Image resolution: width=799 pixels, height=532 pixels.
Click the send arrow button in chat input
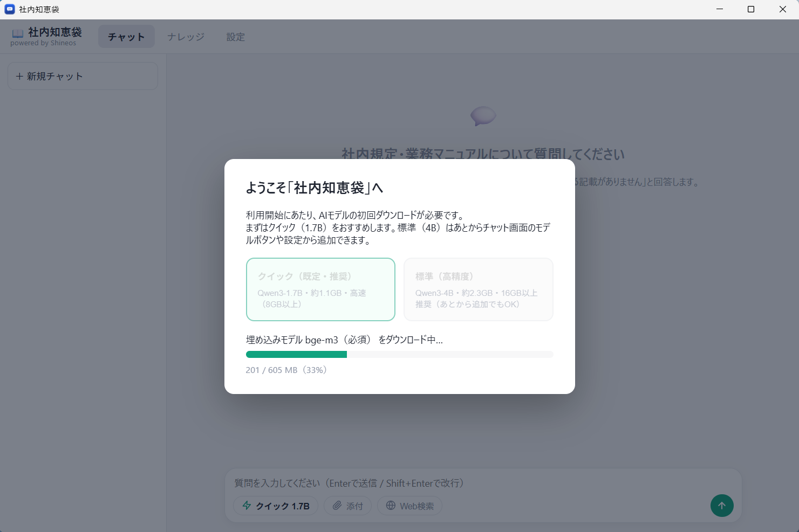pyautogui.click(x=722, y=506)
